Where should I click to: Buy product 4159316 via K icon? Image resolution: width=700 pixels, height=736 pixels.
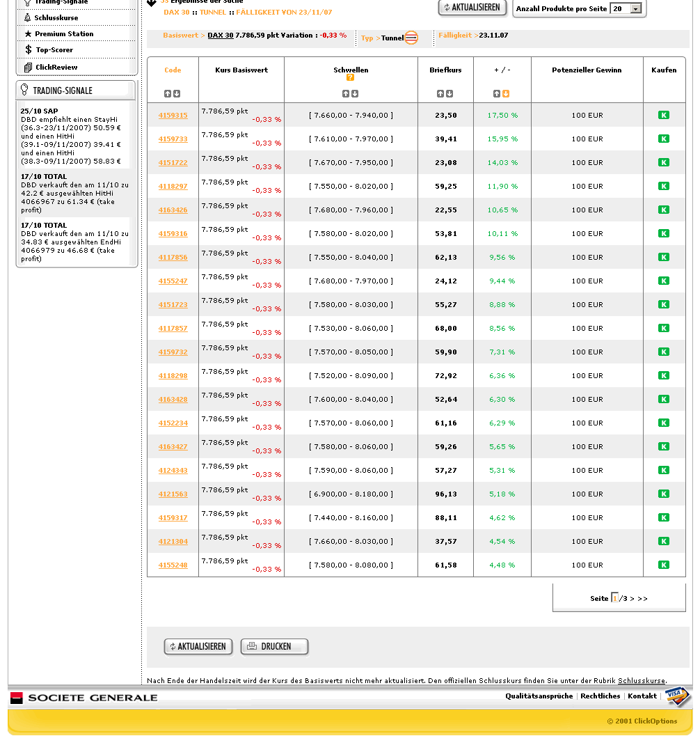click(x=663, y=233)
